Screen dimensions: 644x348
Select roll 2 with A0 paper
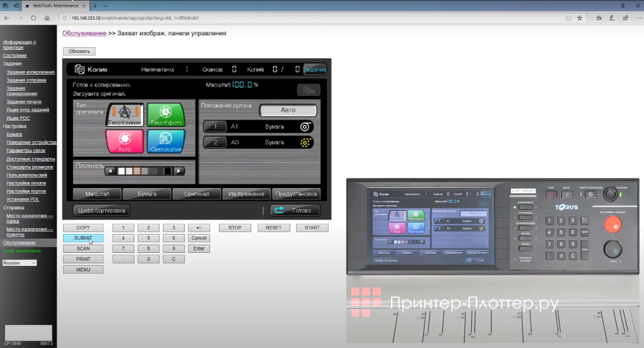258,142
